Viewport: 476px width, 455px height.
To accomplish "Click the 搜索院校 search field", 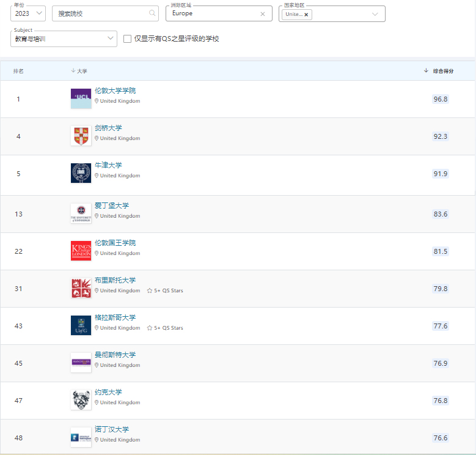I will (x=101, y=13).
